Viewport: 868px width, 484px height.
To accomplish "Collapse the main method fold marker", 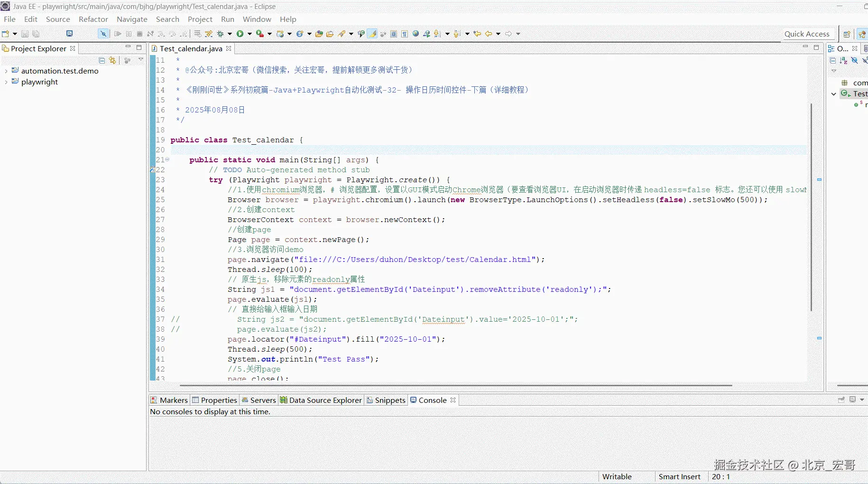I will pos(167,159).
